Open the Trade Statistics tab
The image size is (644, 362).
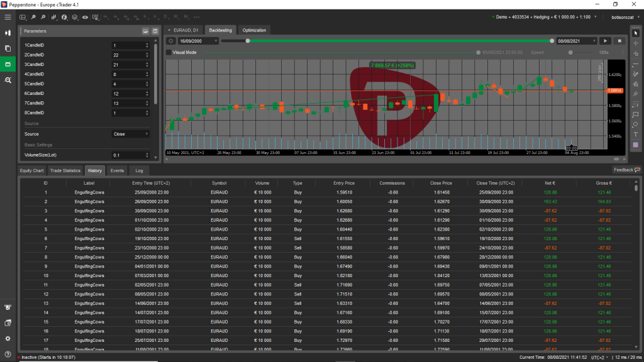(x=65, y=170)
